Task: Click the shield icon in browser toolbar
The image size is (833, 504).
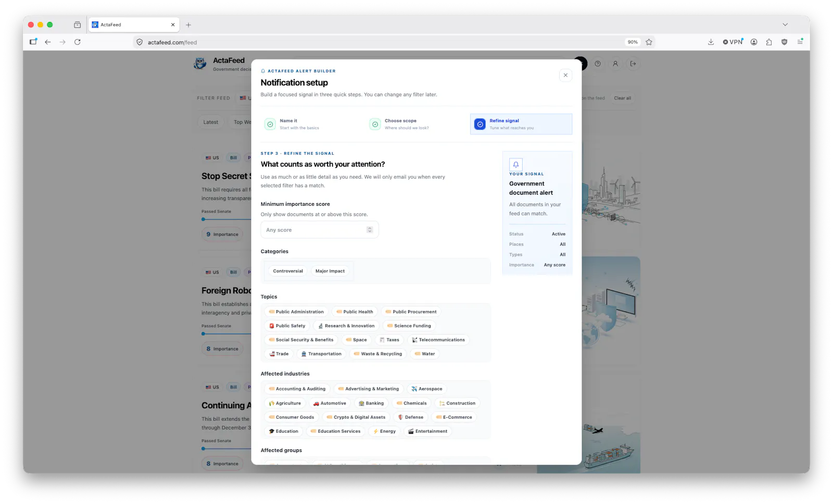Action: tap(784, 42)
